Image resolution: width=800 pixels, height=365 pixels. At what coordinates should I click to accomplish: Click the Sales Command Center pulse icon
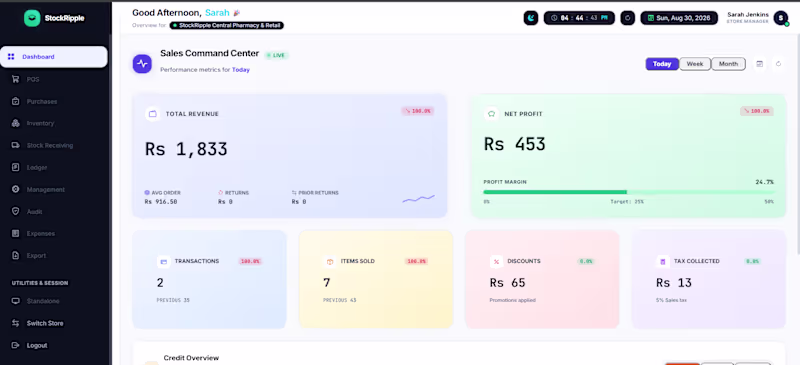(142, 64)
